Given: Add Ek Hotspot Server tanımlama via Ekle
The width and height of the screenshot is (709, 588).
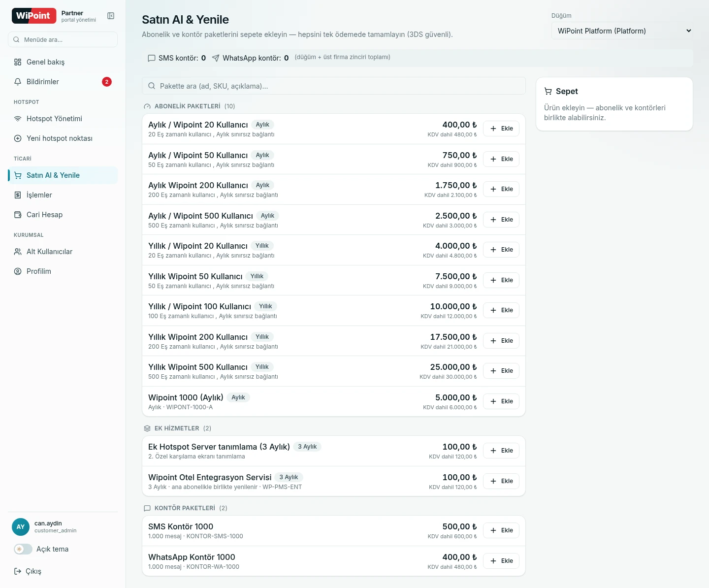Looking at the screenshot, I should tap(501, 451).
